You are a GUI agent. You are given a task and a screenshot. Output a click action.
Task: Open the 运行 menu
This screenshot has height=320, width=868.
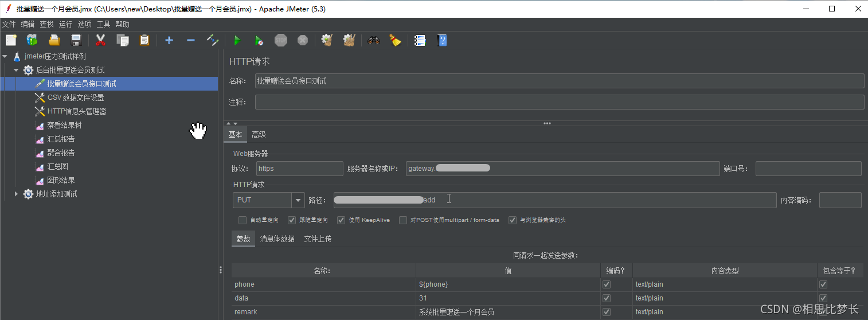(65, 24)
